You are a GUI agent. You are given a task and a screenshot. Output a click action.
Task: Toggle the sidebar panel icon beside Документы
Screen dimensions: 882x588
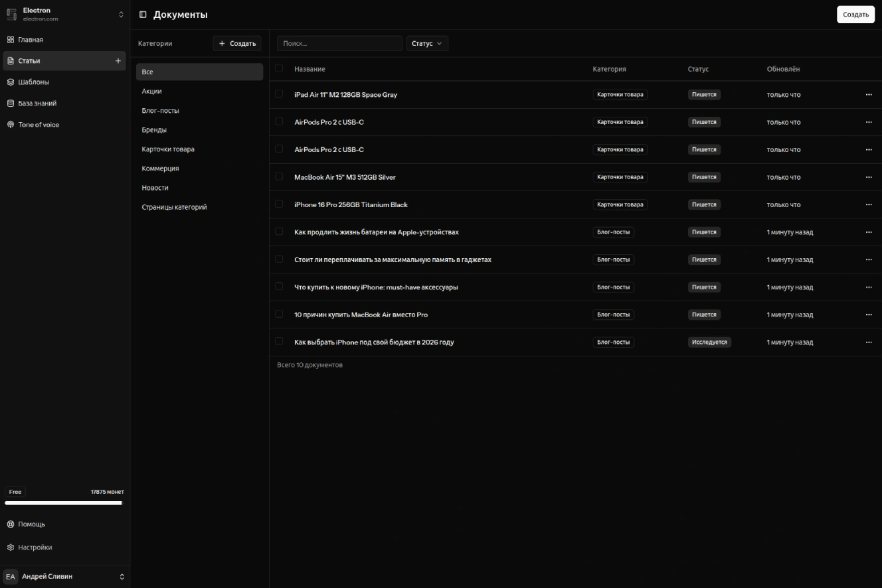pos(143,15)
